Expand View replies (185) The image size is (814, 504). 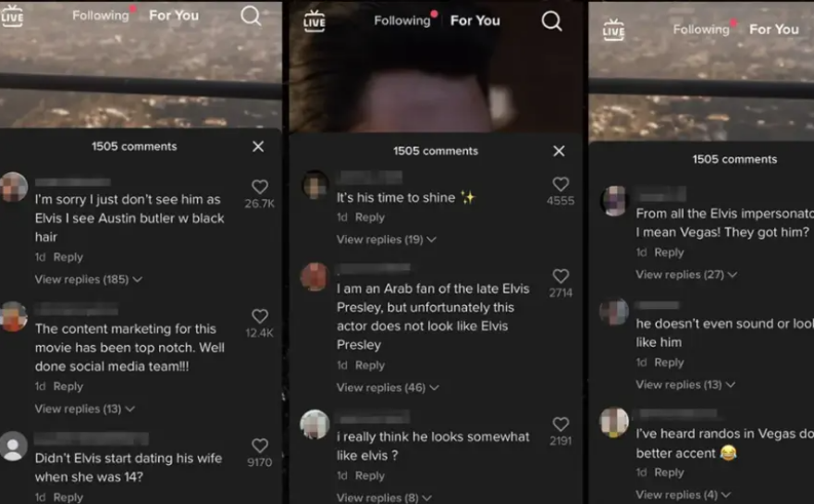tap(88, 279)
